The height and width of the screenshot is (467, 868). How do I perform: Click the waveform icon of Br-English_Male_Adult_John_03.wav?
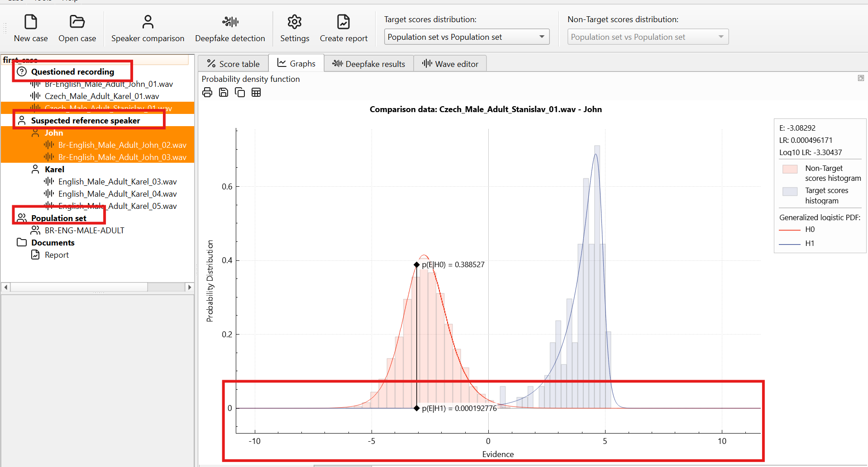pyautogui.click(x=49, y=157)
